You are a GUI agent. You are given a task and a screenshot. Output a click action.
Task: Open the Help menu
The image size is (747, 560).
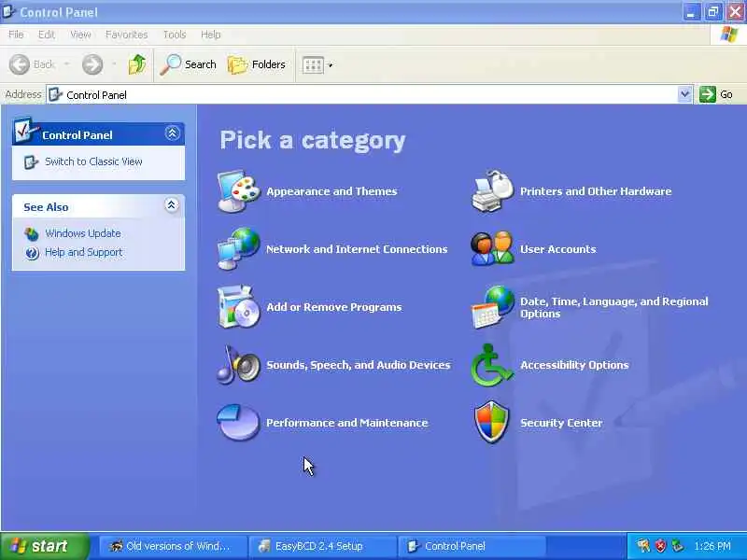pos(211,35)
